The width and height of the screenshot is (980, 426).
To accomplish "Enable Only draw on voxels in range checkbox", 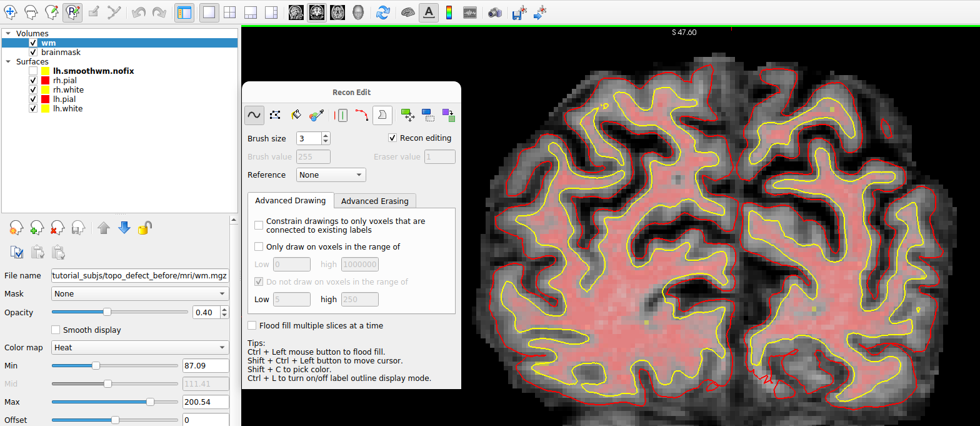I will 259,246.
